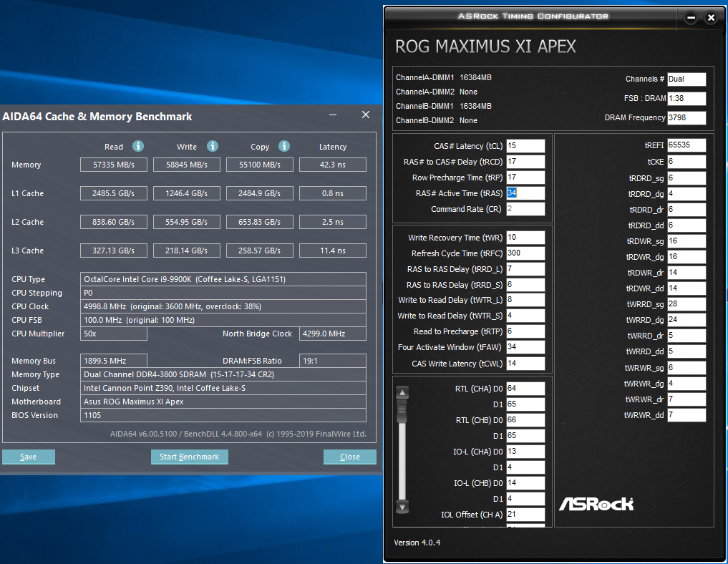Click Memory Read value 57335 MB/s
This screenshot has width=728, height=564.
point(114,165)
